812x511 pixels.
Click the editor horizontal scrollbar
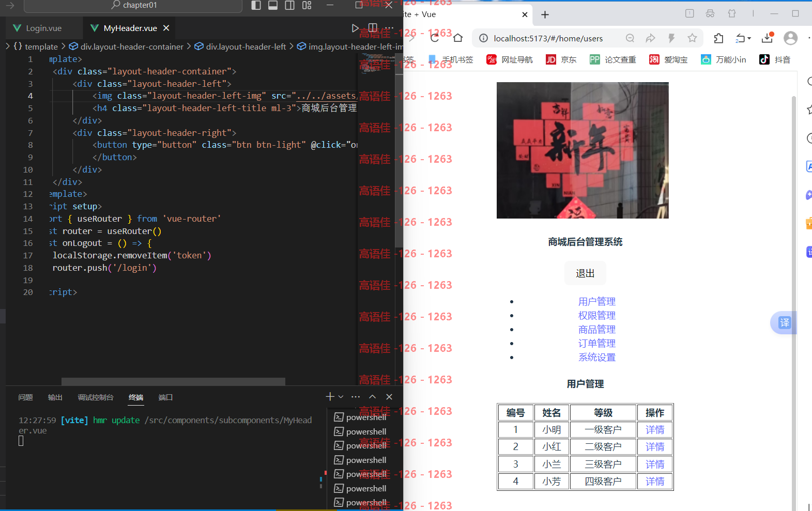click(x=173, y=381)
